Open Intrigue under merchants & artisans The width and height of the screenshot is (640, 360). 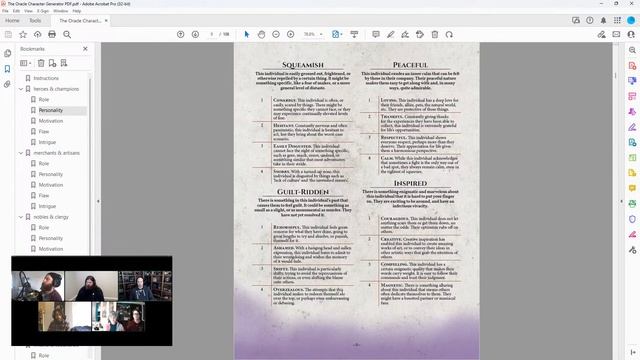pyautogui.click(x=47, y=206)
